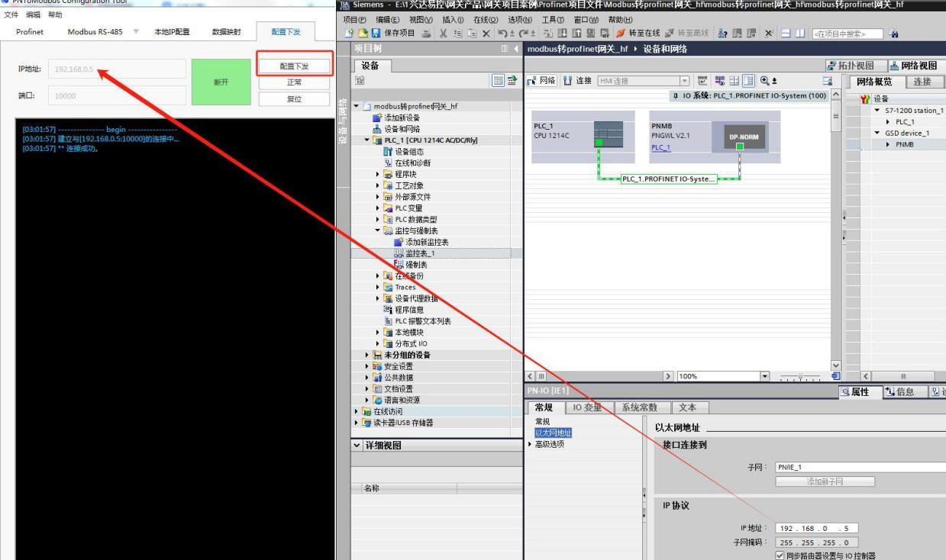The height and width of the screenshot is (560, 946).
Task: Click the PLC_1 link on PNMB device
Action: (661, 148)
